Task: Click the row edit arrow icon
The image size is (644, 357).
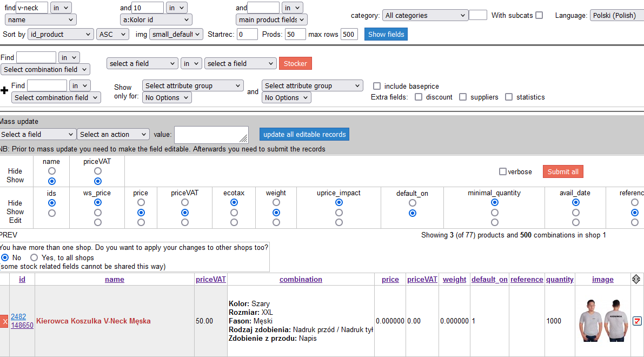Action: [x=637, y=321]
